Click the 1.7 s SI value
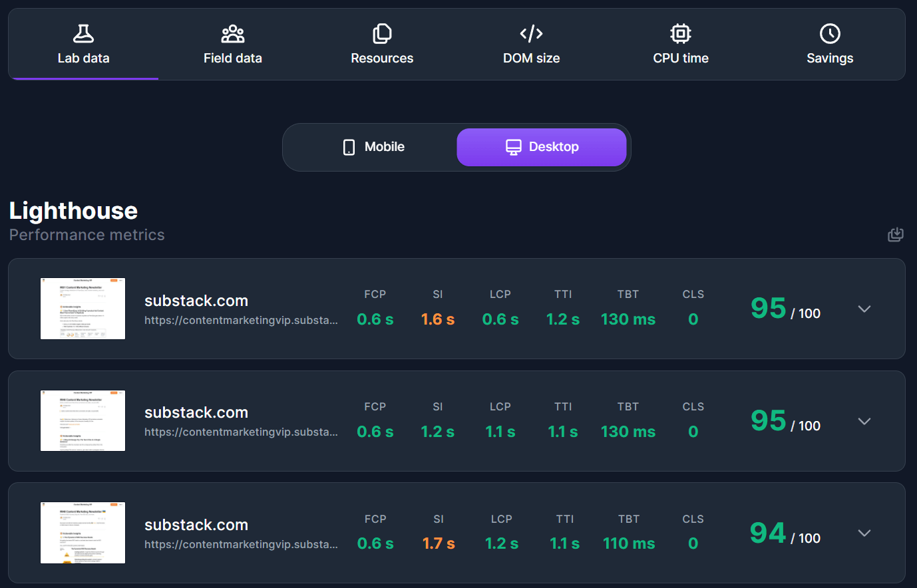The width and height of the screenshot is (917, 588). pyautogui.click(x=439, y=543)
